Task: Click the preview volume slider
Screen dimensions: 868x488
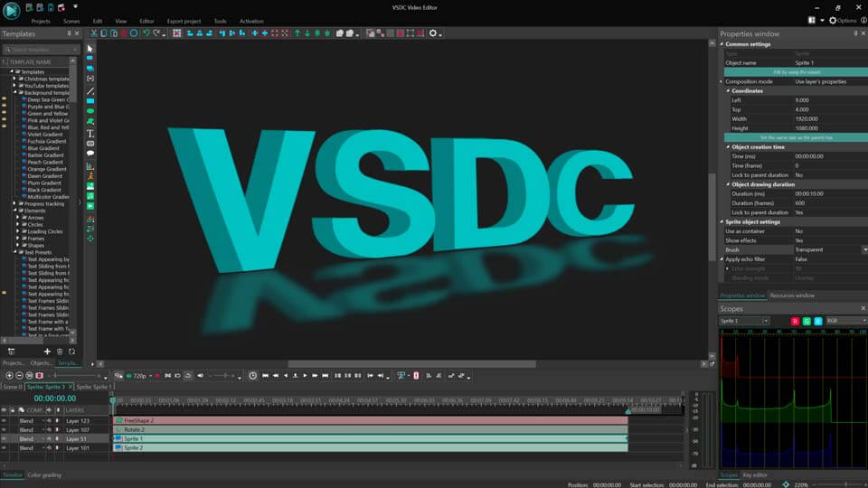Action: click(224, 376)
